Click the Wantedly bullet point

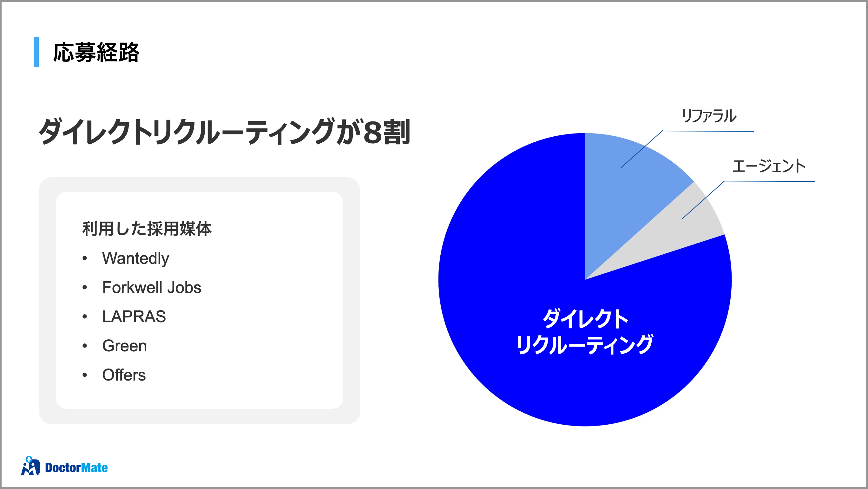[x=85, y=258]
